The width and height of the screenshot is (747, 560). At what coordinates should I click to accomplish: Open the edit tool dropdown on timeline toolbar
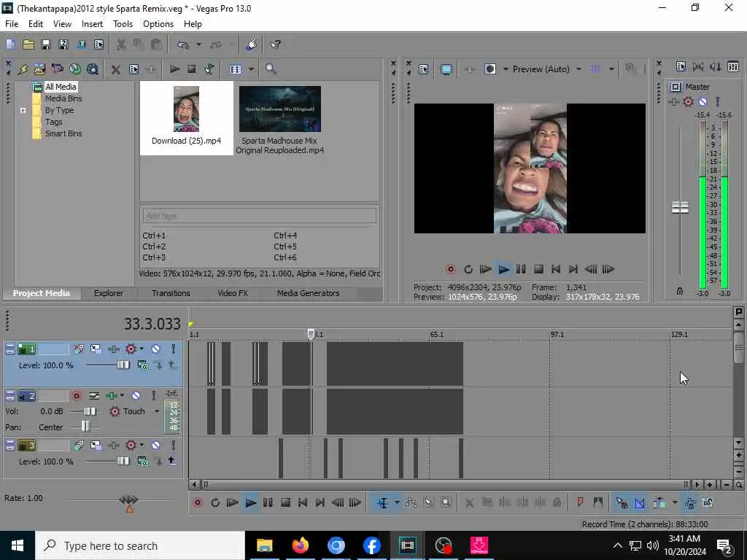(x=397, y=503)
